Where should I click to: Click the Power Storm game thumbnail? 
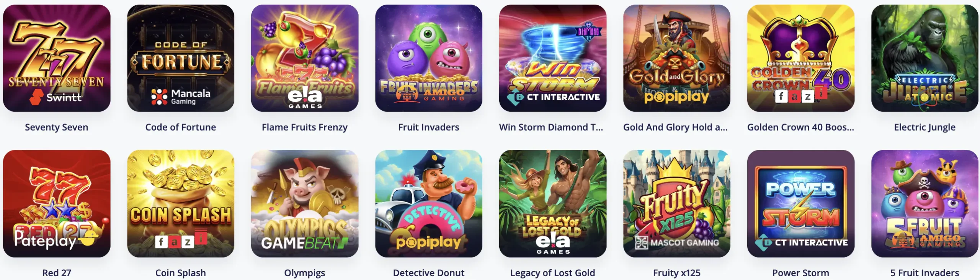click(801, 204)
